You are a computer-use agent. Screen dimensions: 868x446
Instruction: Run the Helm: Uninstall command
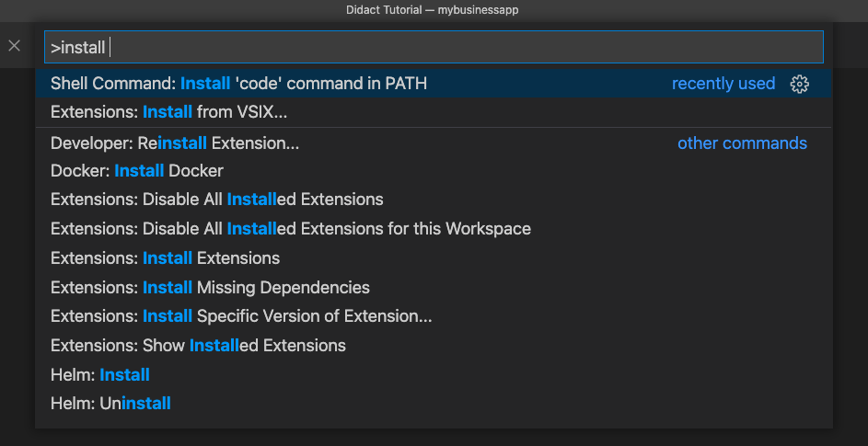pos(434,404)
